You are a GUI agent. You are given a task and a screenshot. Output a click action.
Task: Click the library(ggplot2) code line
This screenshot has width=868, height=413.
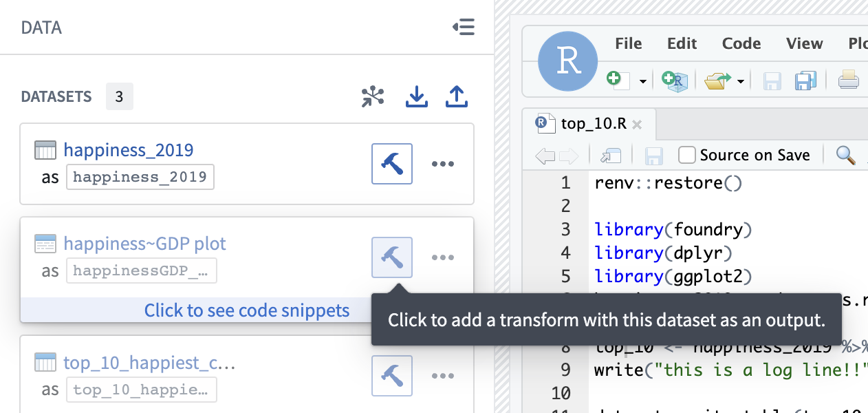[674, 276]
